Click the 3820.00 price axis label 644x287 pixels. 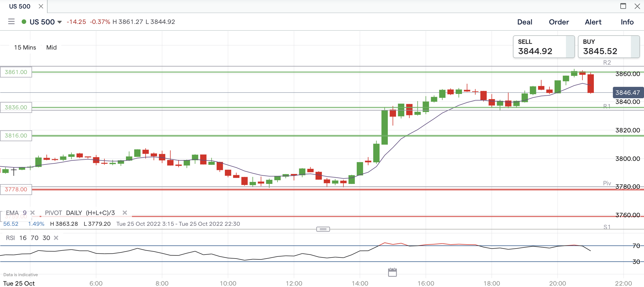tap(628, 130)
